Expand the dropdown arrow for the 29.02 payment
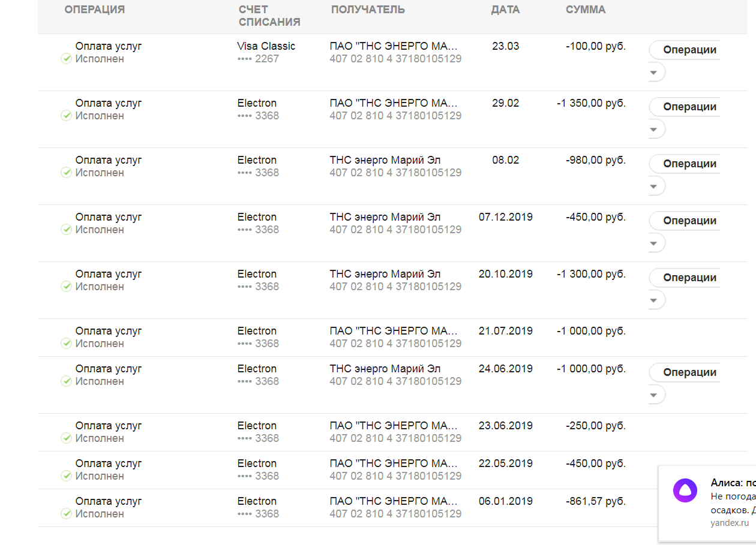This screenshot has height=545, width=756. (655, 130)
